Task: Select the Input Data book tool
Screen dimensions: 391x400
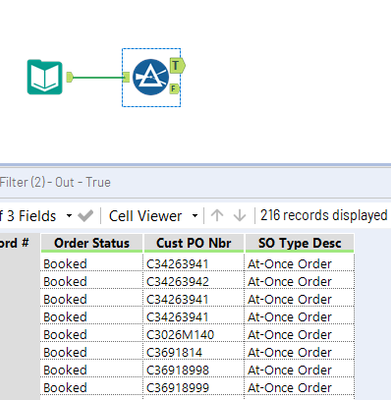Action: click(45, 77)
